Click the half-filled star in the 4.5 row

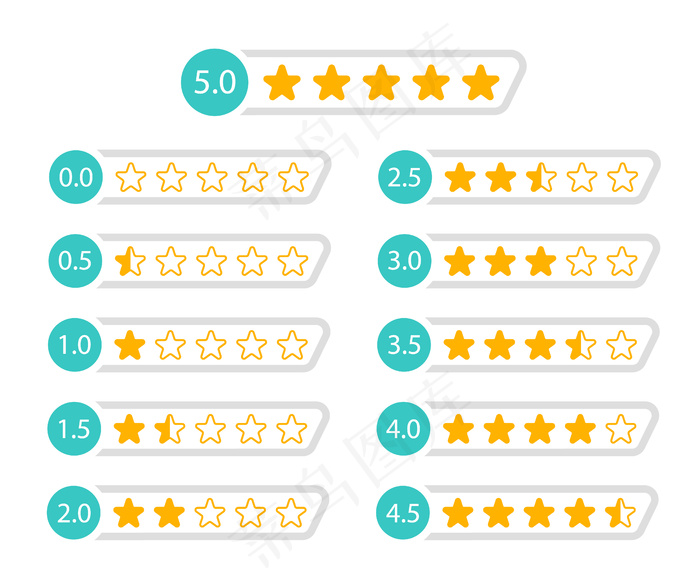[621, 514]
